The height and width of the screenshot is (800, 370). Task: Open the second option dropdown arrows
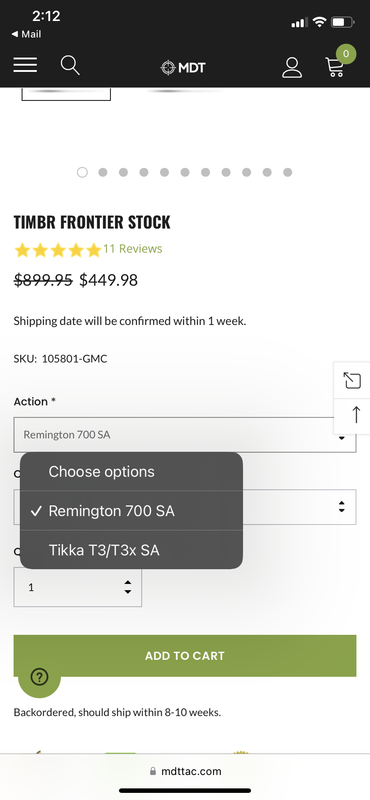click(x=341, y=507)
